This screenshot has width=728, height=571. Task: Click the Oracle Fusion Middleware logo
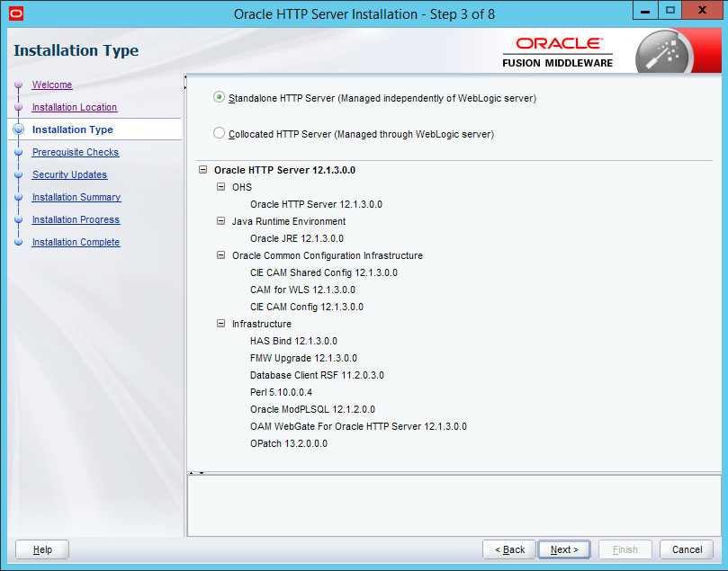click(x=558, y=52)
